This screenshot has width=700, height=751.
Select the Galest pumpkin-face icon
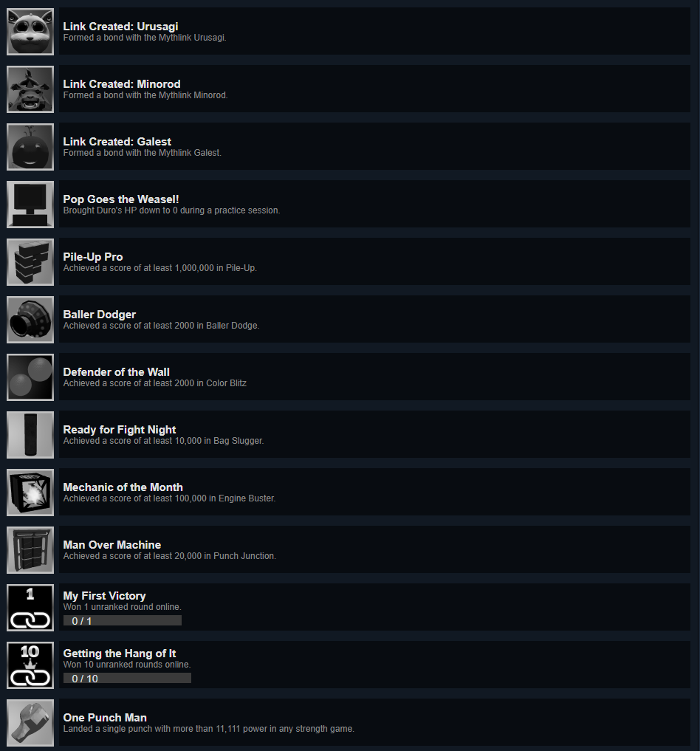pyautogui.click(x=30, y=146)
